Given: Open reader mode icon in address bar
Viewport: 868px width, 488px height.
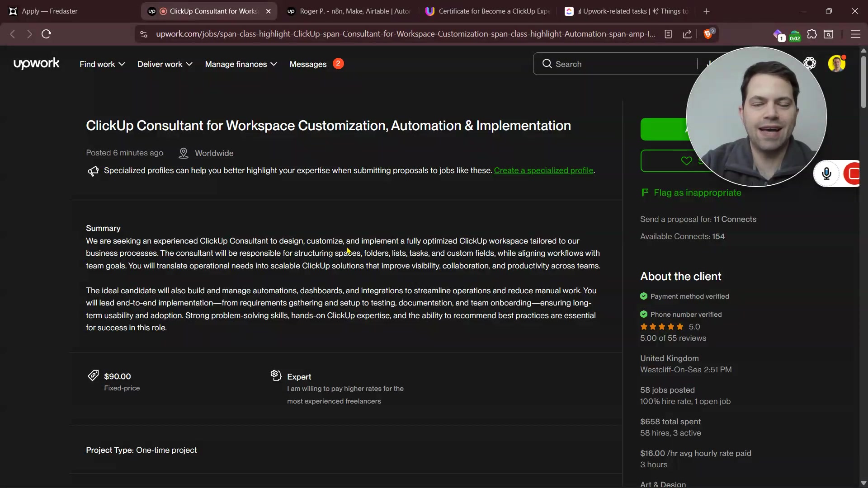Looking at the screenshot, I should 668,34.
